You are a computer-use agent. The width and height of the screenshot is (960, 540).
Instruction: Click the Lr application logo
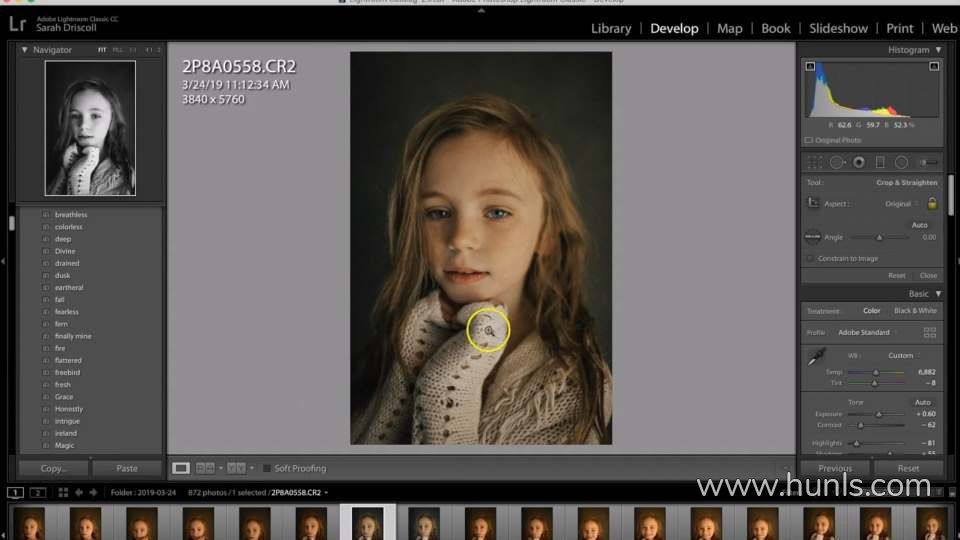(x=17, y=24)
